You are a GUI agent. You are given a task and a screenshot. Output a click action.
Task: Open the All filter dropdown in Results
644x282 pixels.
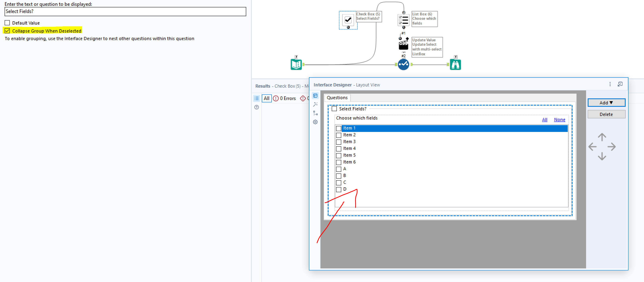click(x=267, y=98)
